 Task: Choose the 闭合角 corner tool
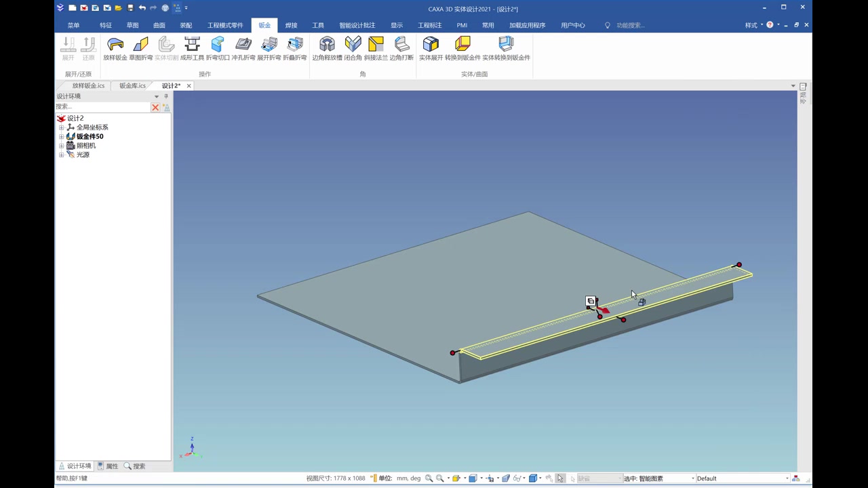point(353,49)
